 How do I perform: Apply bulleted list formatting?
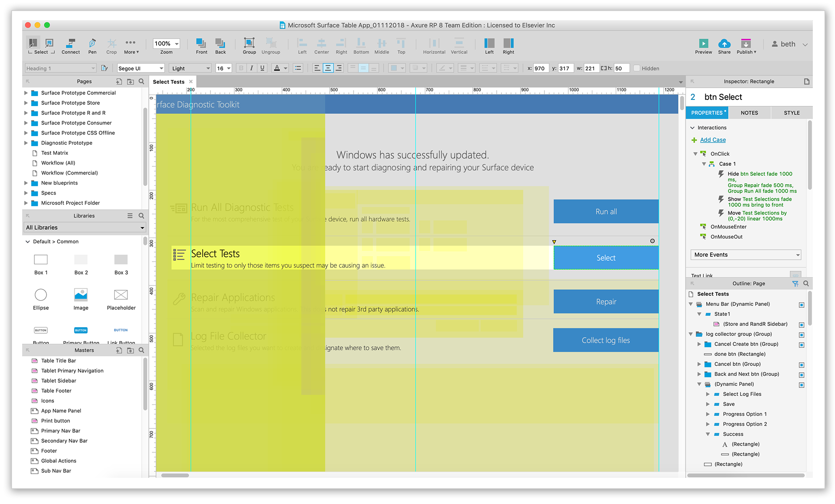tap(298, 68)
